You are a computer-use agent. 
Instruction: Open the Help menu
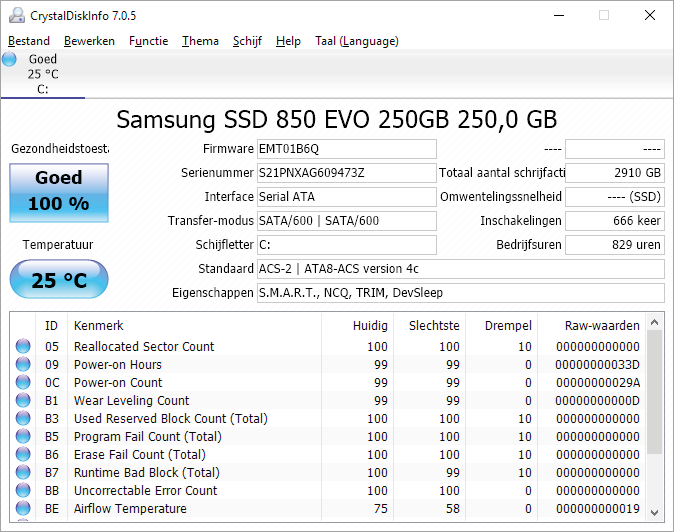pos(288,41)
